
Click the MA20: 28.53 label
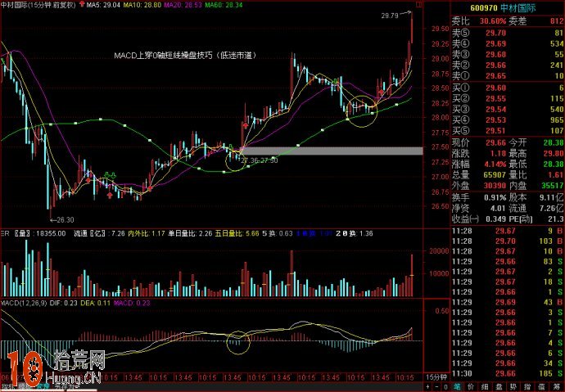(183, 5)
